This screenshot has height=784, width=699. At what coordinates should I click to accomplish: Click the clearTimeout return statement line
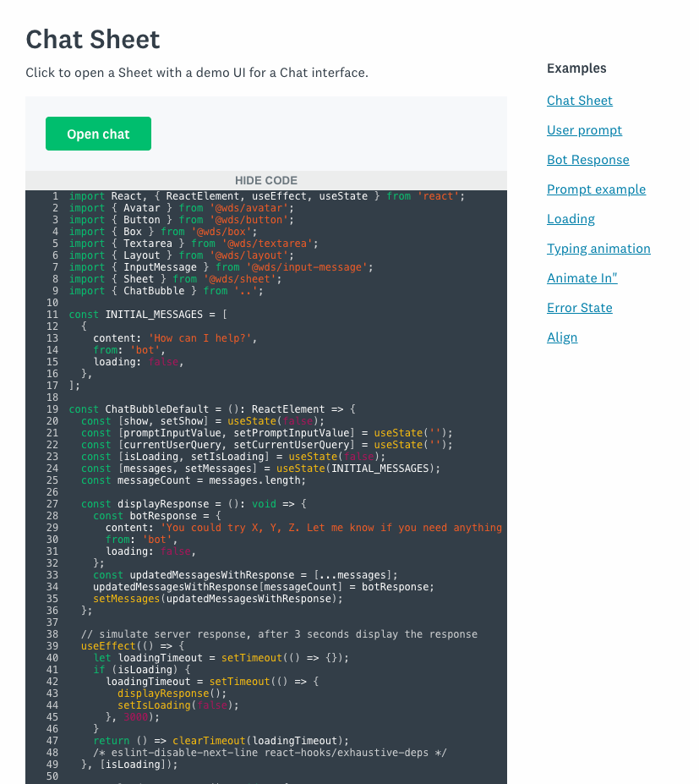tap(220, 741)
